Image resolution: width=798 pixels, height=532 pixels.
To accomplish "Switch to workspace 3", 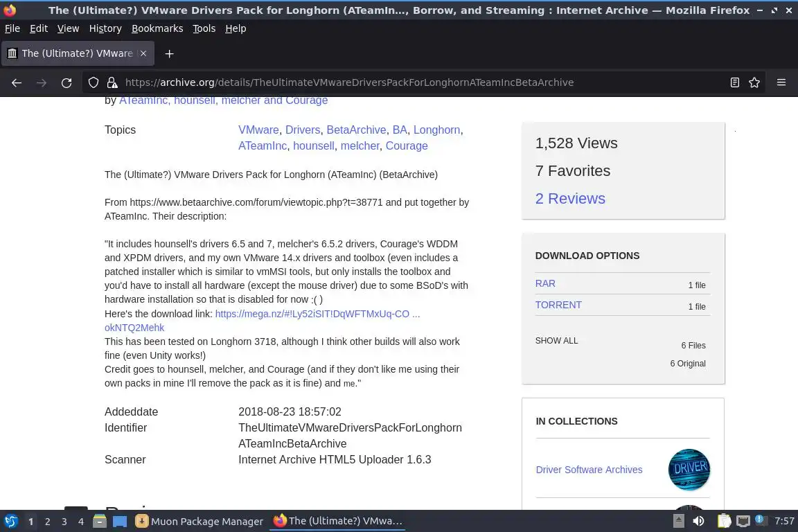I will pos(64,522).
